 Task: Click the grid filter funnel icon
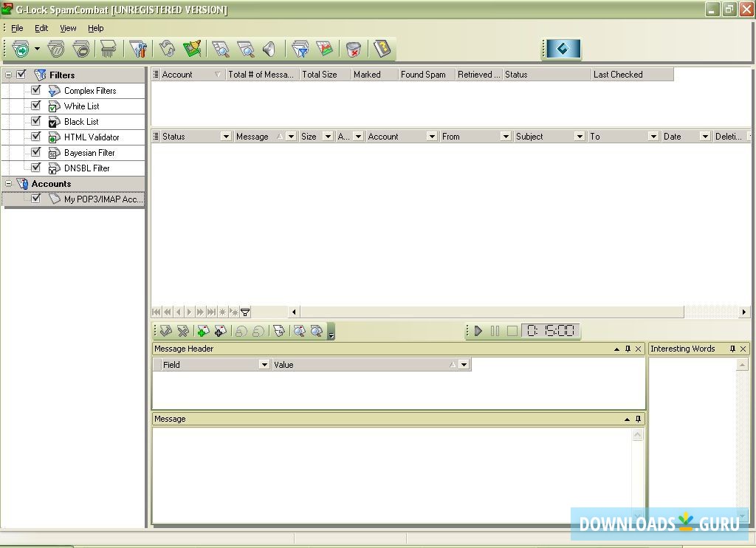[245, 312]
